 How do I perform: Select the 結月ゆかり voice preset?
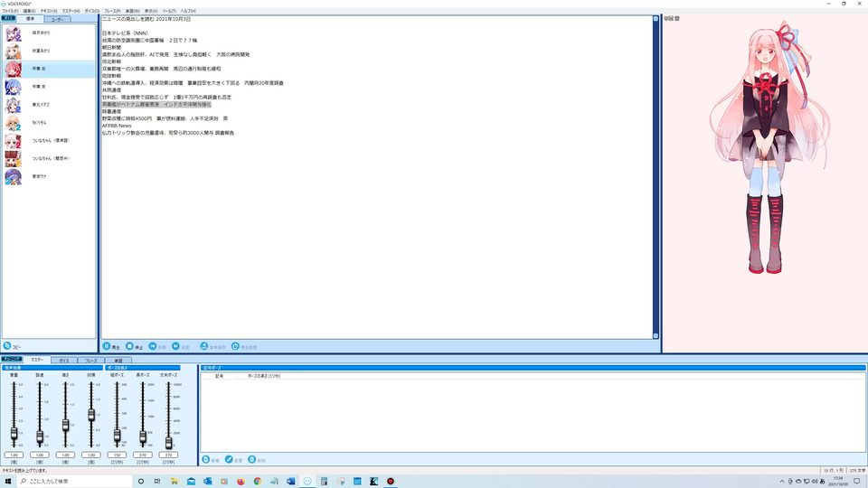click(49, 33)
